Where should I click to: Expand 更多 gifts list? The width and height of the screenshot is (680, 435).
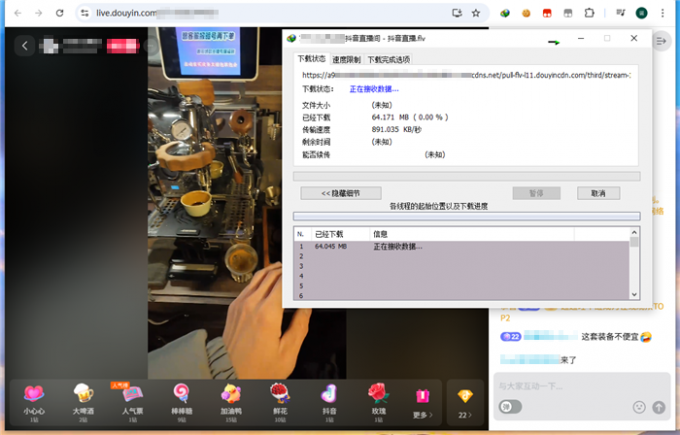[422, 403]
